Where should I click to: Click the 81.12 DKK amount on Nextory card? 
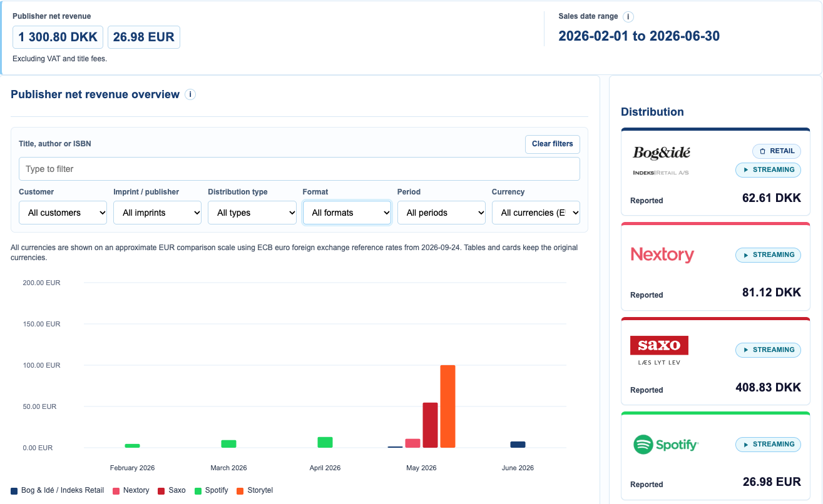(772, 293)
